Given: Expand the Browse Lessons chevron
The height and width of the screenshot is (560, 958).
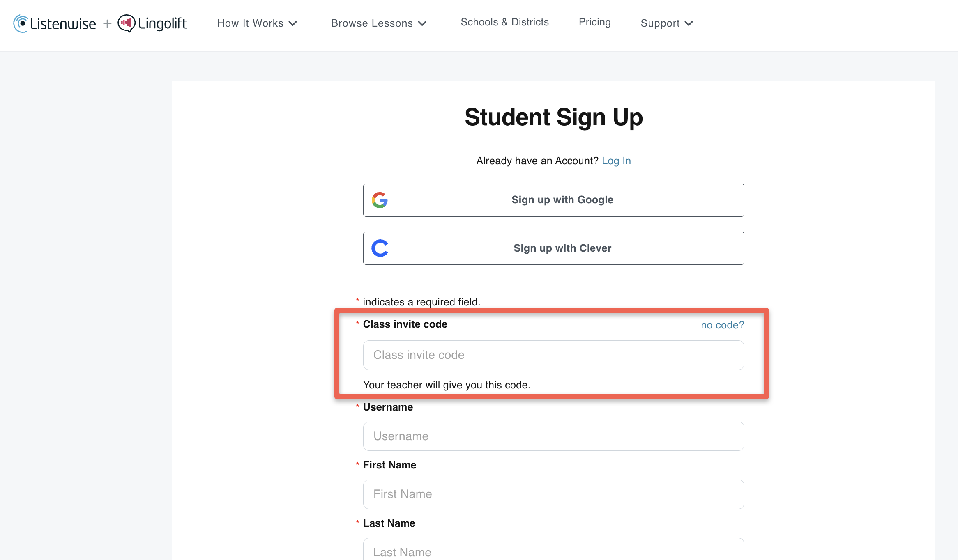Looking at the screenshot, I should pos(422,23).
